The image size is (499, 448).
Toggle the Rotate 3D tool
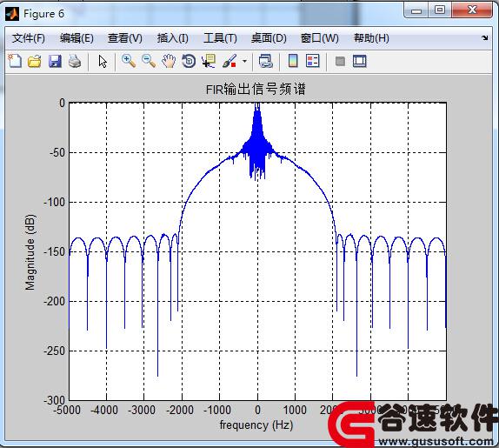[189, 61]
